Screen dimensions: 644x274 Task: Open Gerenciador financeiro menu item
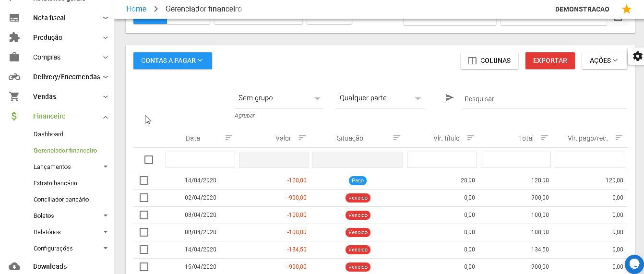[x=65, y=151]
